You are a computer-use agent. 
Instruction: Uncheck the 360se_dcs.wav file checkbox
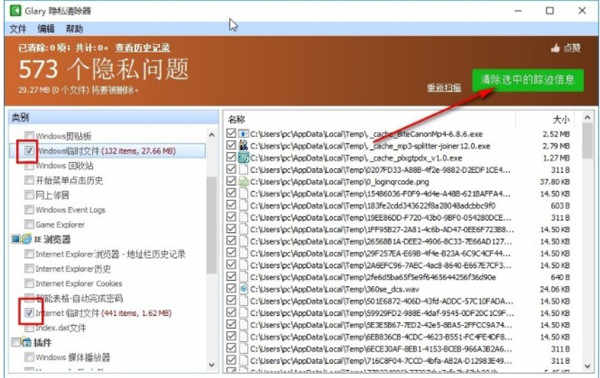pos(231,288)
